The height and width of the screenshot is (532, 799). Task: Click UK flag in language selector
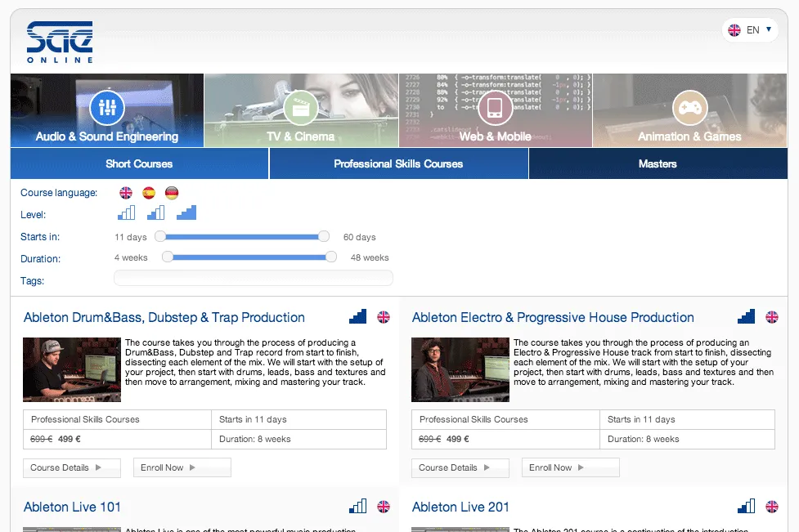(x=734, y=30)
